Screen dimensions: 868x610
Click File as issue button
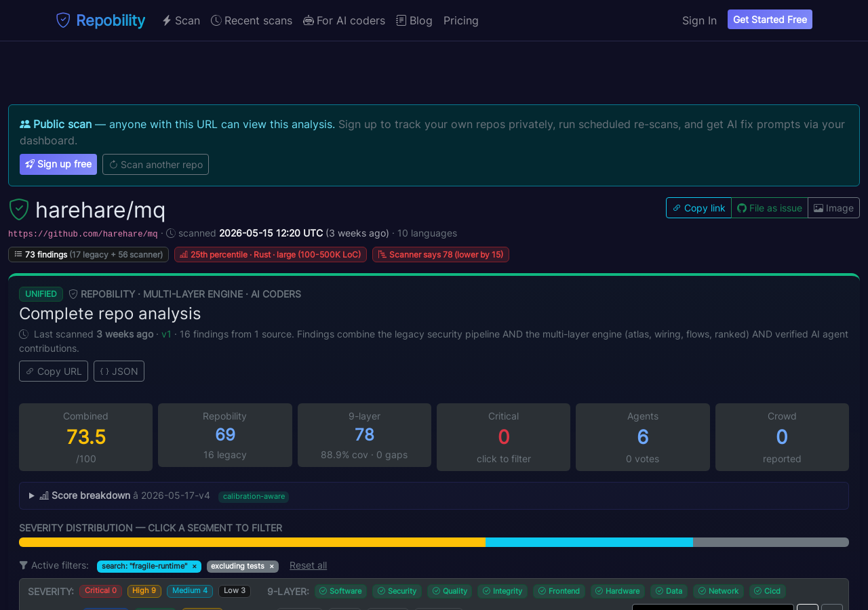tap(770, 208)
